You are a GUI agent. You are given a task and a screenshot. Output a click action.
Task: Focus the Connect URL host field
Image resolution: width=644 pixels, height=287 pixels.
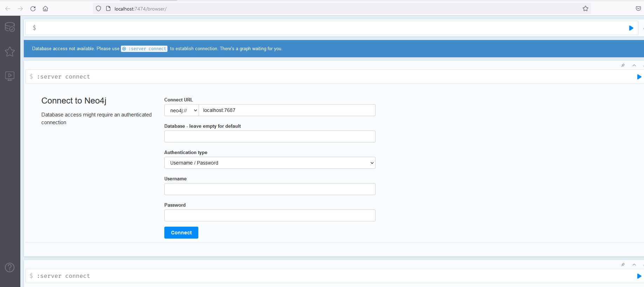click(x=287, y=110)
